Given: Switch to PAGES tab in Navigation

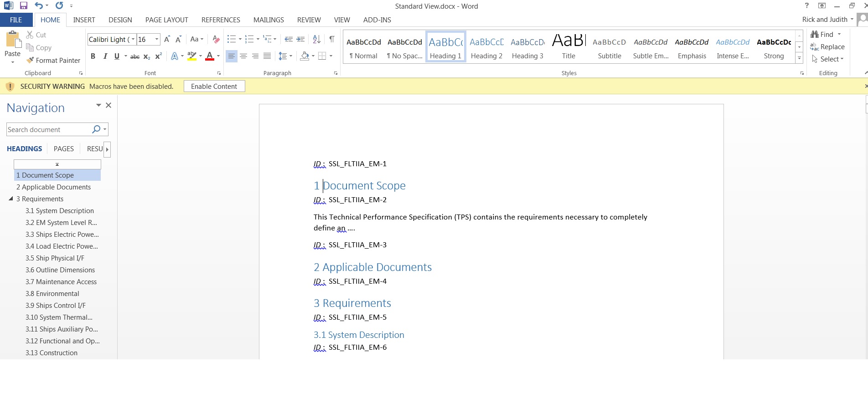Looking at the screenshot, I should [63, 149].
